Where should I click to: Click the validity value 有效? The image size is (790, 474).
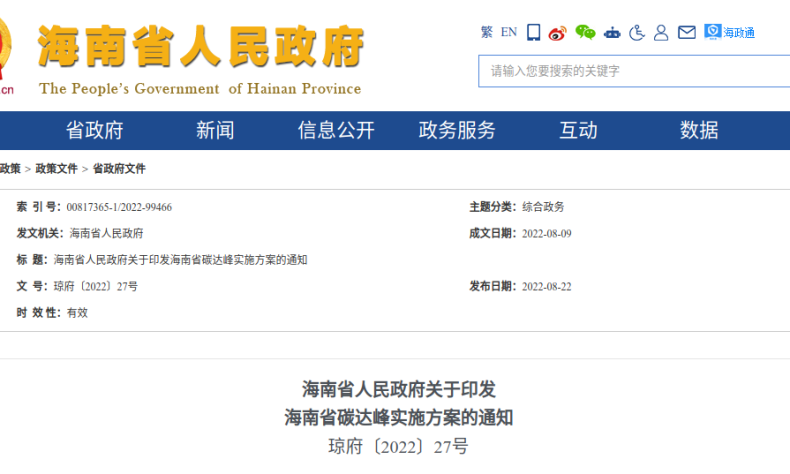(x=78, y=313)
